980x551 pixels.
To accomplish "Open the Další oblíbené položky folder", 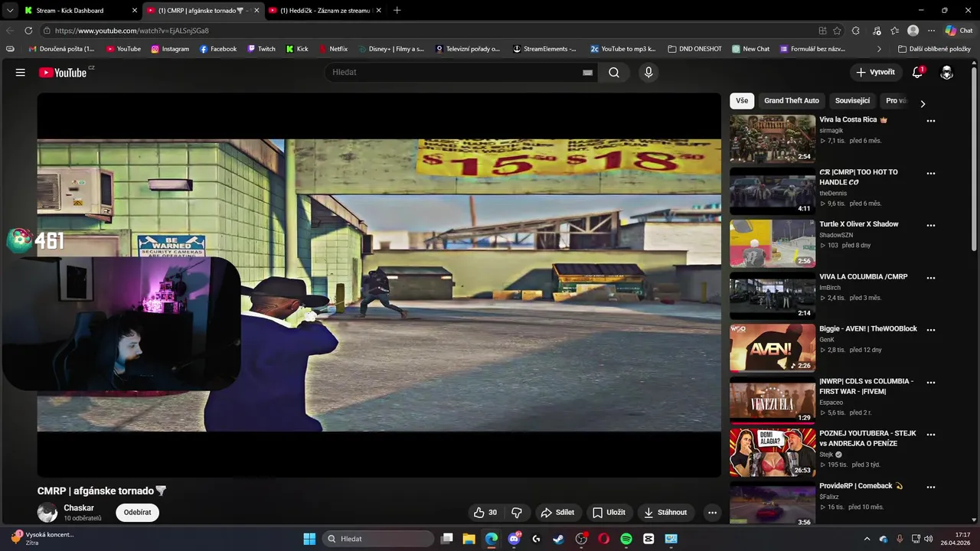I will (934, 49).
